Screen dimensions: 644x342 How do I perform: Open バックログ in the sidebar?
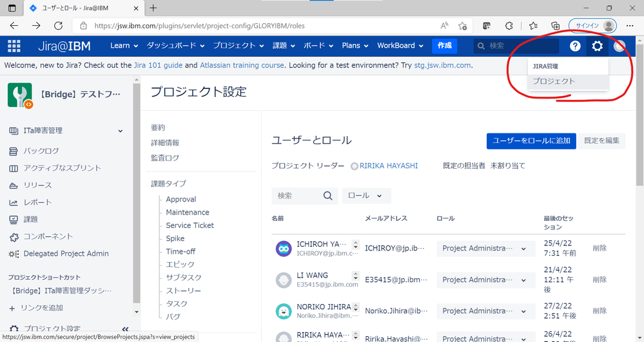41,151
